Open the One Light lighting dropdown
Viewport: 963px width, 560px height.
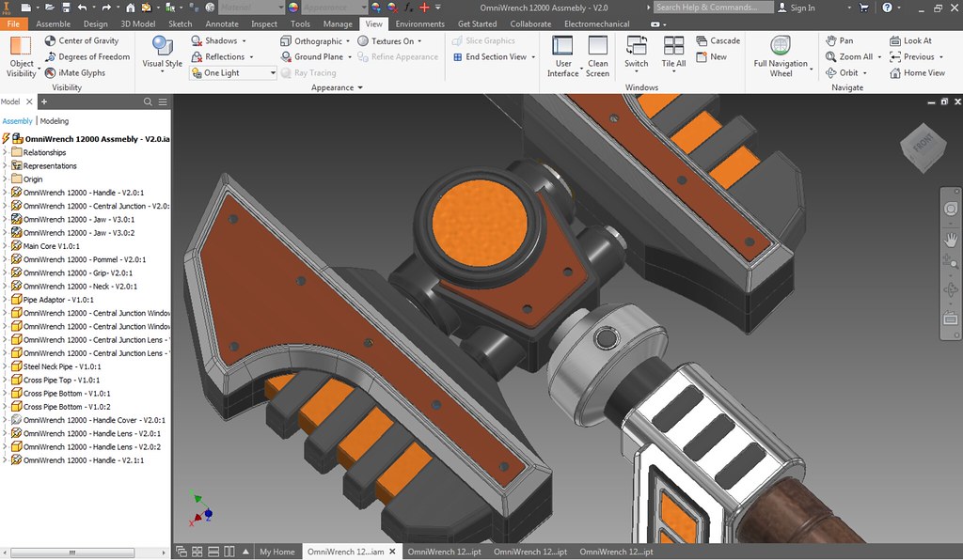click(233, 72)
